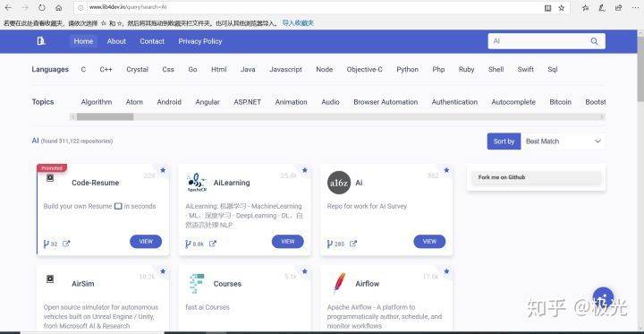
Task: Star the AirSim repository card
Action: click(163, 271)
